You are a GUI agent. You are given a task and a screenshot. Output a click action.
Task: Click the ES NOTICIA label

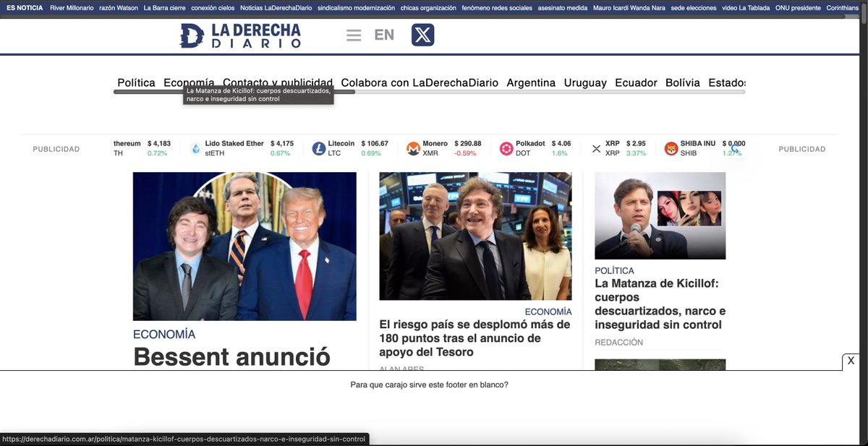point(25,8)
